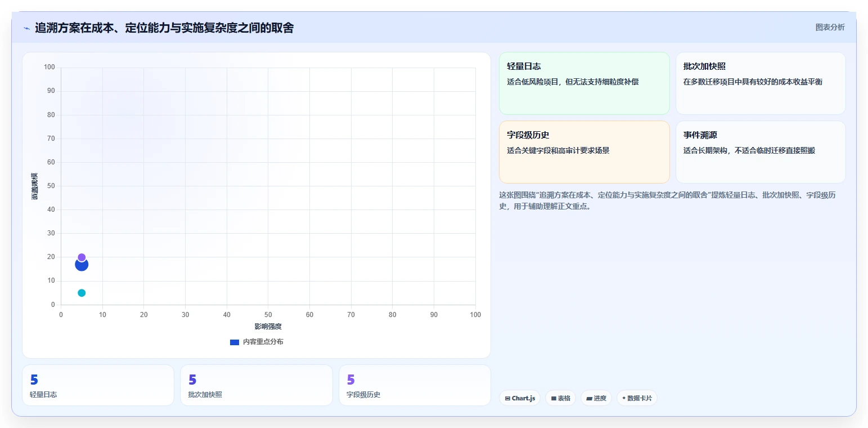Select the 事件溯源 card

[x=761, y=152]
